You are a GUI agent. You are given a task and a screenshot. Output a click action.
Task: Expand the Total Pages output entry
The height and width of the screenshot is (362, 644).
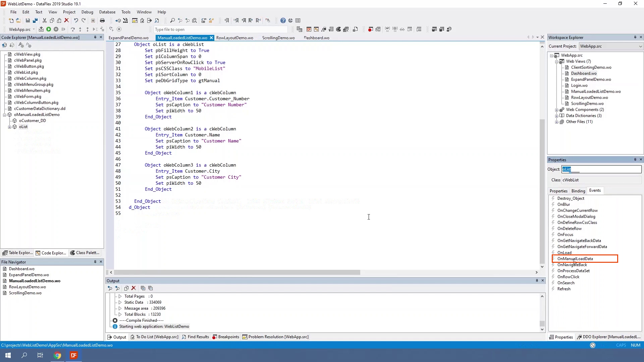[x=120, y=296]
